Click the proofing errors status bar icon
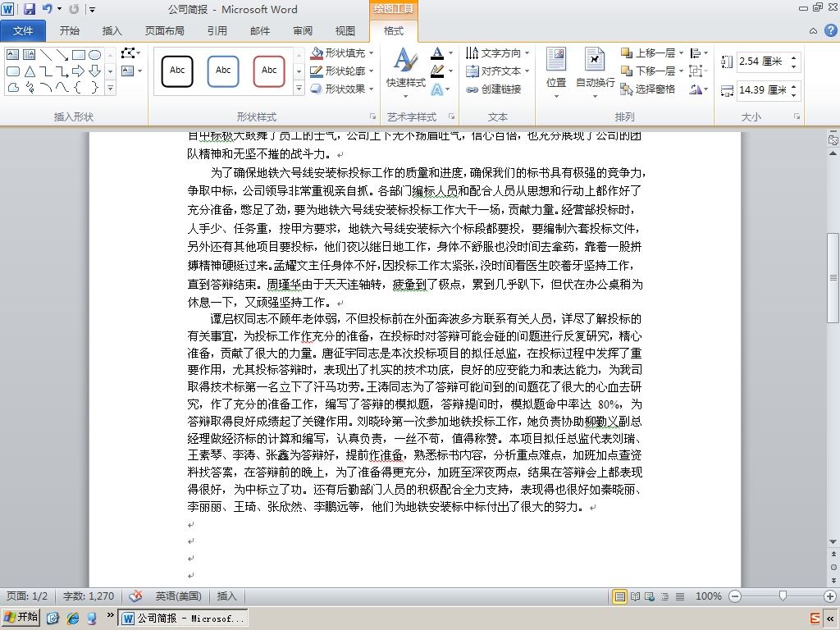Image resolution: width=840 pixels, height=630 pixels. click(x=136, y=596)
